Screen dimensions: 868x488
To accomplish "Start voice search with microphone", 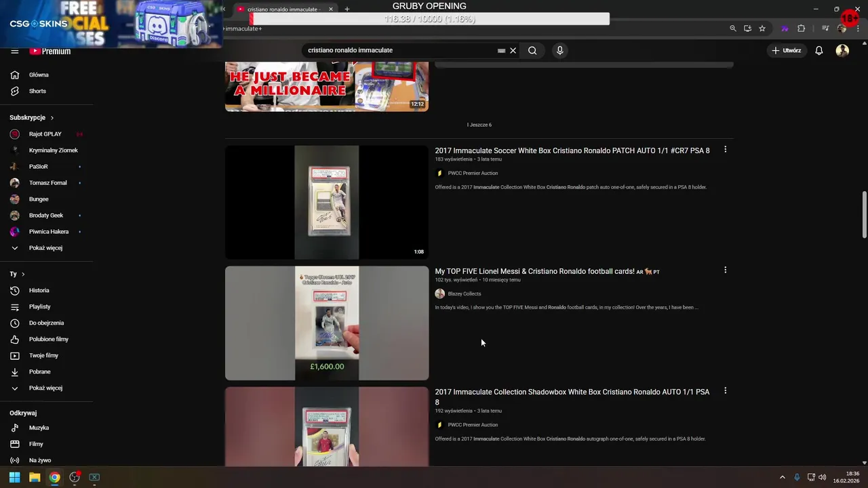I will [559, 50].
